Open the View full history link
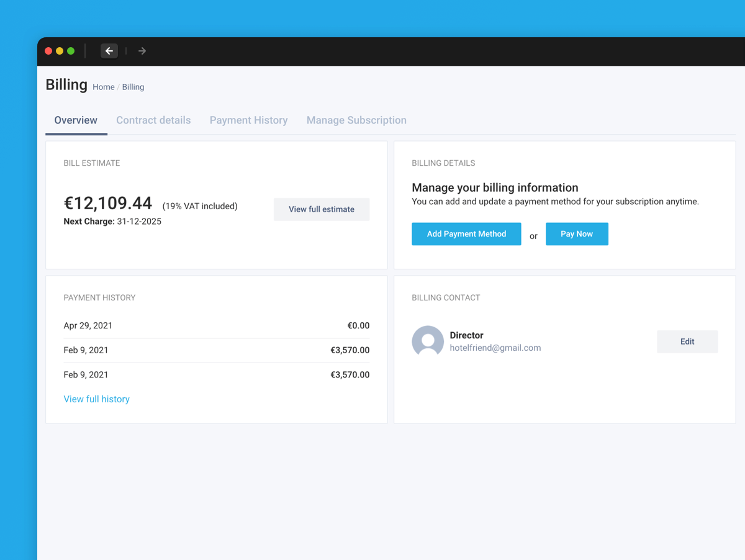Image resolution: width=745 pixels, height=560 pixels. (x=97, y=399)
